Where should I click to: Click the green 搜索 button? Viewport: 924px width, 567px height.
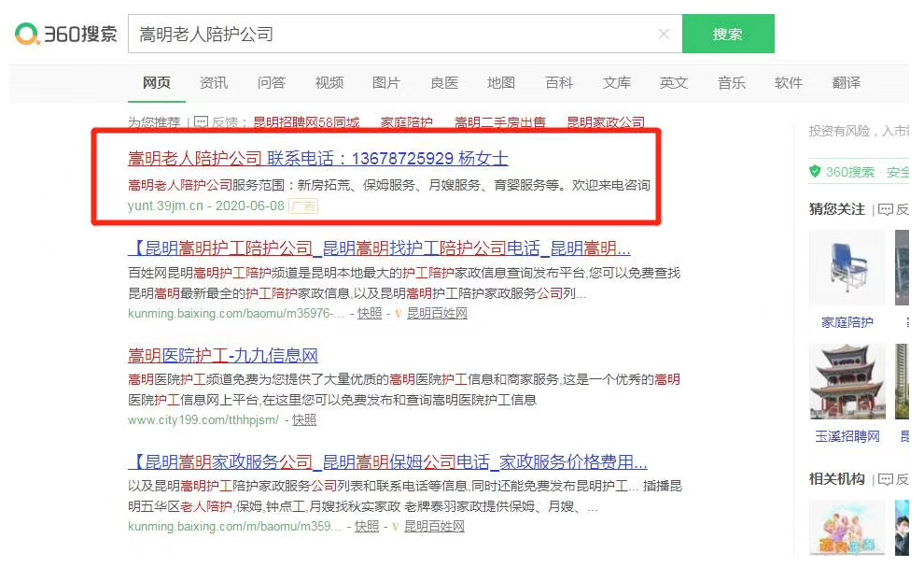(728, 35)
